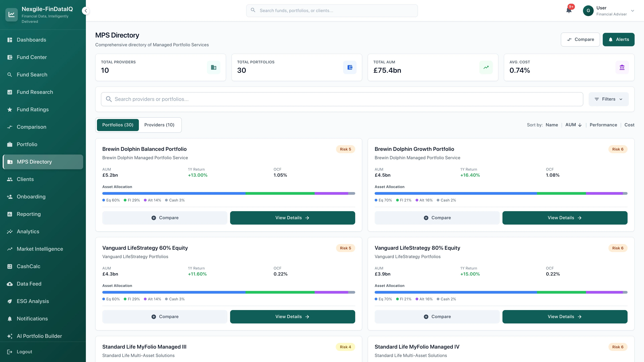This screenshot has height=362, width=644.
Task: Click the Analytics chart icon
Action: click(x=10, y=231)
